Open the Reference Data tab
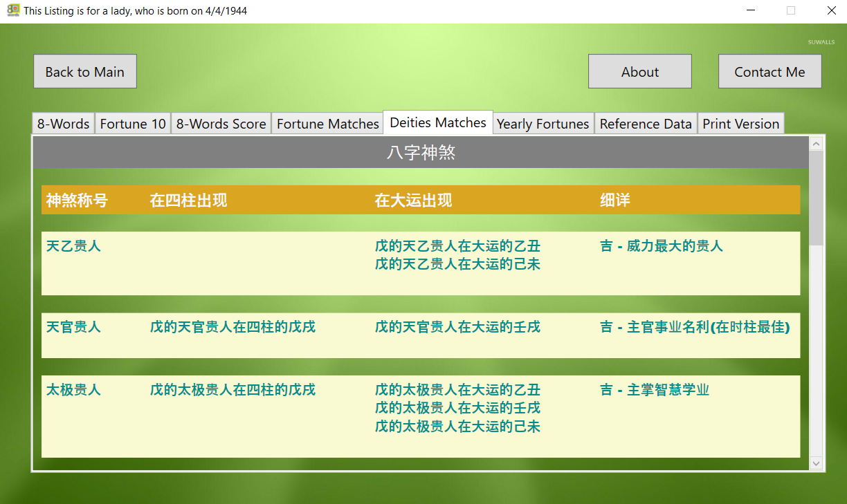Viewport: 847px width, 504px height. [x=646, y=124]
